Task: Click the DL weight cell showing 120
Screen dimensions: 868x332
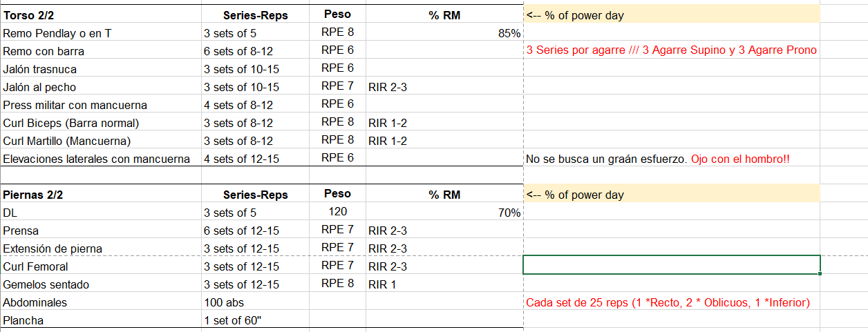Action: click(337, 213)
